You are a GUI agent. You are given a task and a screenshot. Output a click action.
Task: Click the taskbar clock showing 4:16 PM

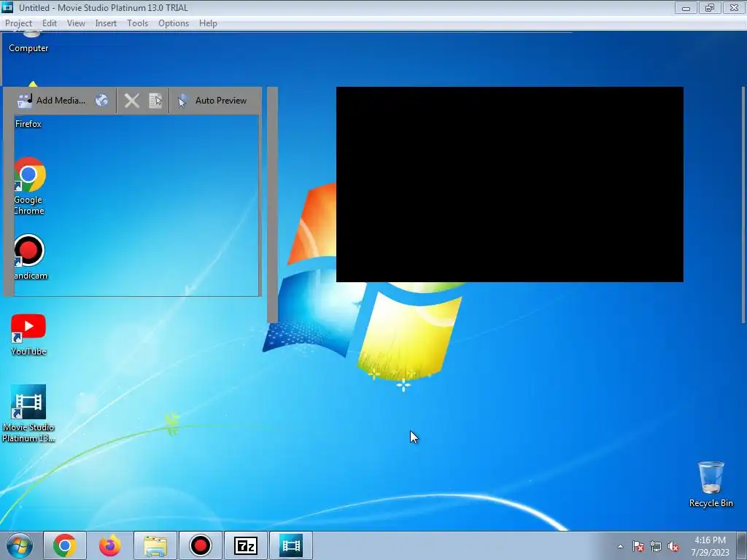(x=711, y=546)
